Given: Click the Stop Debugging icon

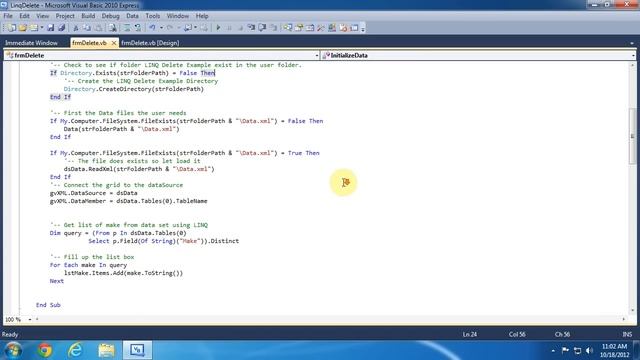Looking at the screenshot, I should click(x=240, y=28).
